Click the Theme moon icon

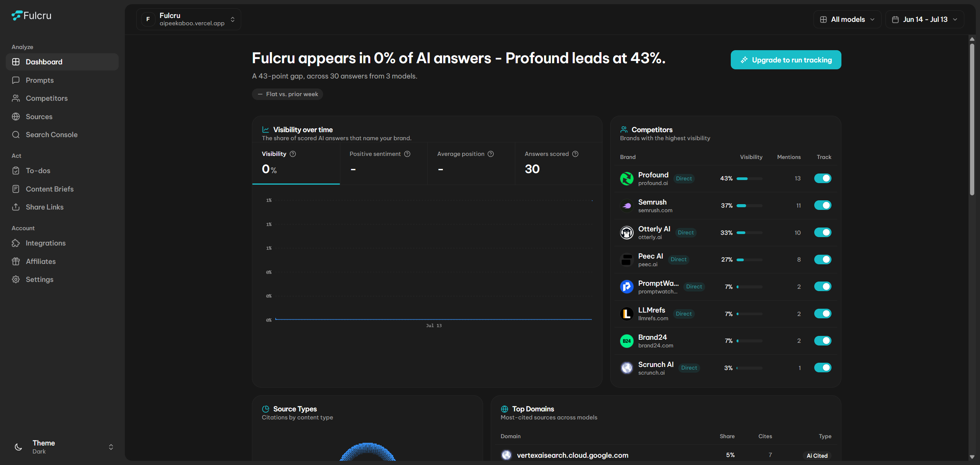pyautogui.click(x=18, y=447)
